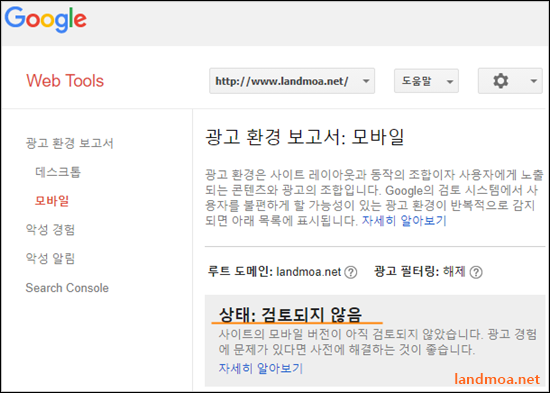Image resolution: width=550 pixels, height=393 pixels.
Task: Click the 루트 도메인: landmoa.net text
Action: (274, 272)
